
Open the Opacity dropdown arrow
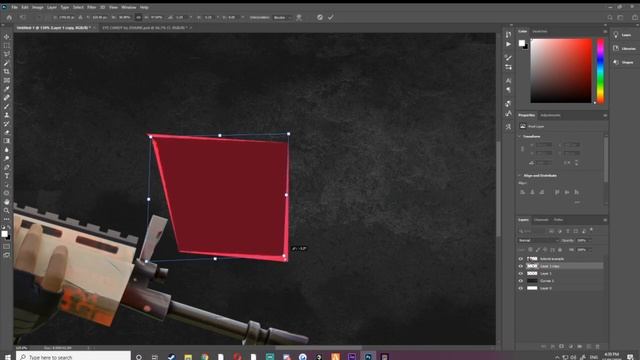(x=589, y=240)
